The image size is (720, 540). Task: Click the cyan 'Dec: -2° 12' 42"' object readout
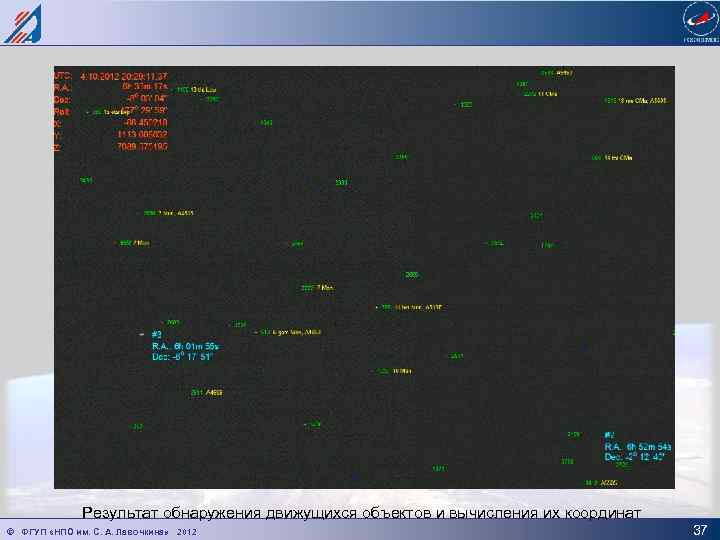[634, 457]
